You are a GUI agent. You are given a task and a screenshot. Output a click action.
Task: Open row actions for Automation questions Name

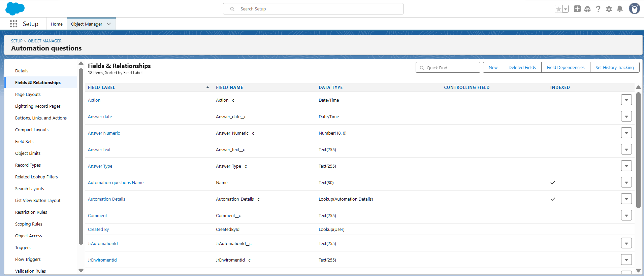point(626,182)
